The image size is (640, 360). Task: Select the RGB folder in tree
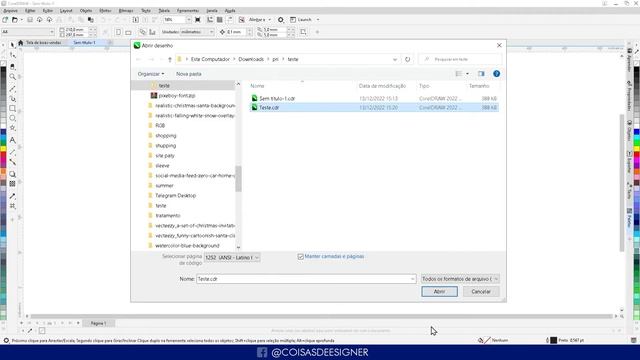pyautogui.click(x=160, y=125)
